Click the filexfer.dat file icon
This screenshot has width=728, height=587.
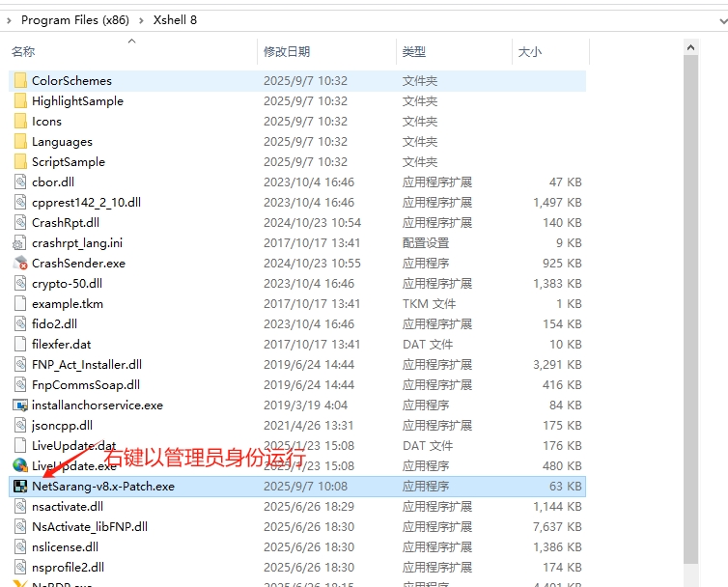20,344
